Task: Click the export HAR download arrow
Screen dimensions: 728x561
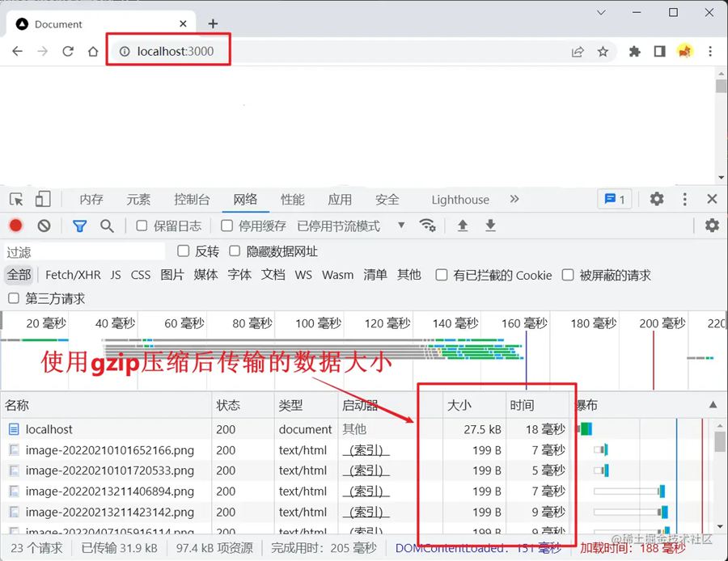Action: tap(490, 226)
